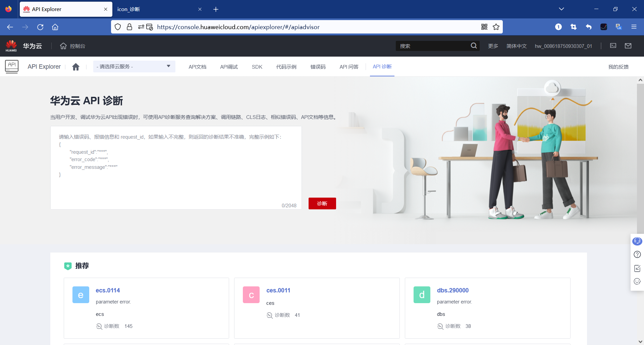644x345 pixels.
Task: Open the ecs.0114 error code link
Action: pos(108,290)
